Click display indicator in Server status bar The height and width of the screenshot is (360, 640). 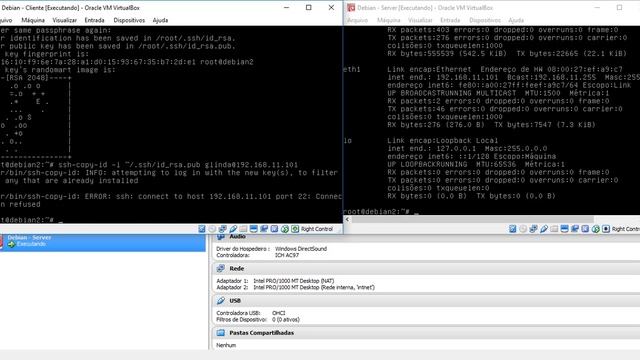(x=564, y=229)
